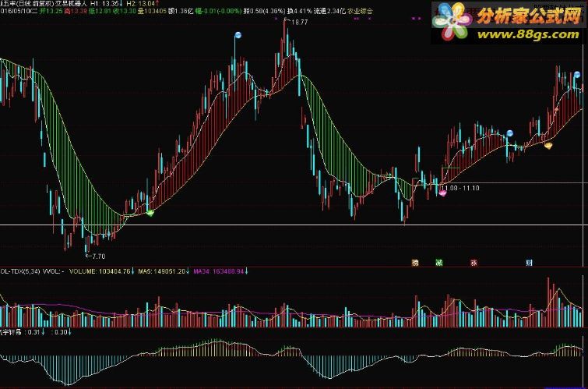Screen dimensions: 588x389
Task: Click the blue ball marker on the mid-right consolidation
Action: [x=509, y=133]
